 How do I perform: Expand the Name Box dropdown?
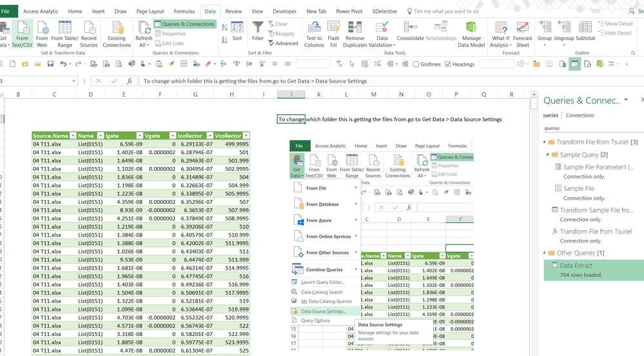[74, 81]
